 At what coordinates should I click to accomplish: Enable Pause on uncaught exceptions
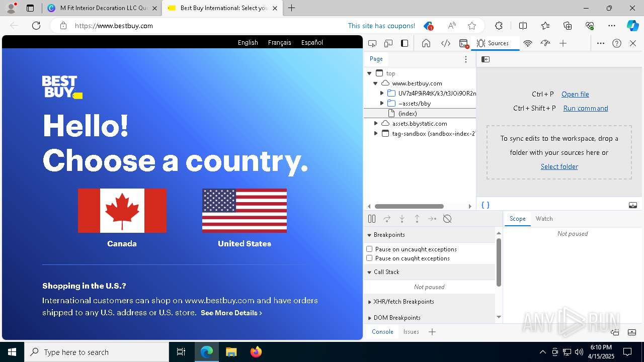tap(369, 249)
